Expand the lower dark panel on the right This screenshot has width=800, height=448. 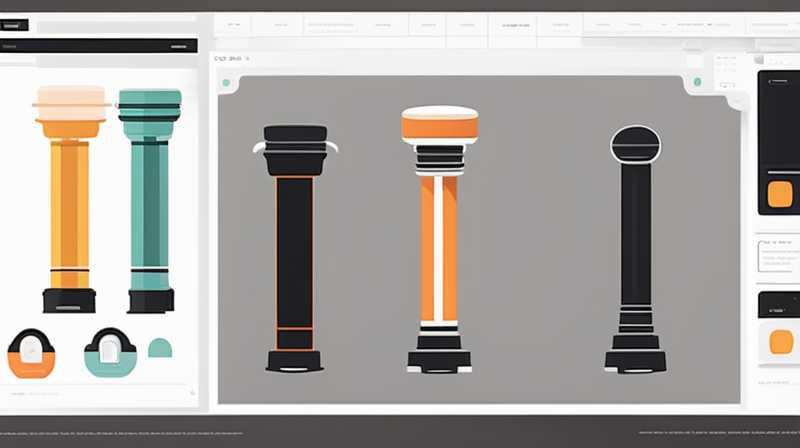(x=778, y=304)
